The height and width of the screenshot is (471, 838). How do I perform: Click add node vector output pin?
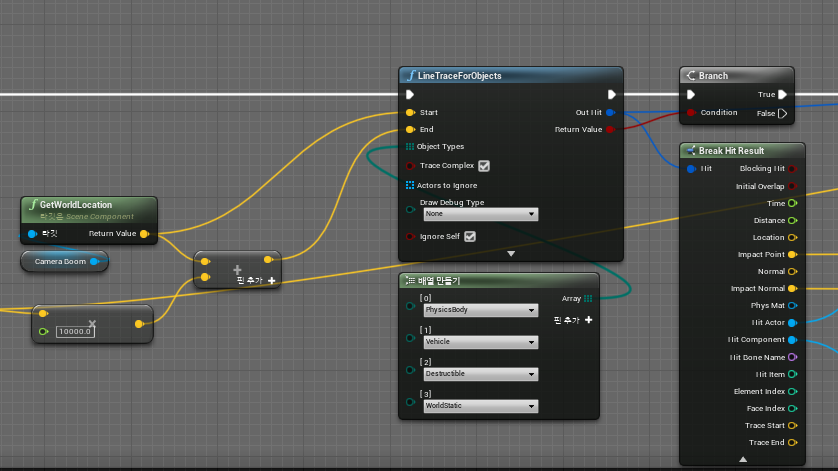click(x=268, y=259)
